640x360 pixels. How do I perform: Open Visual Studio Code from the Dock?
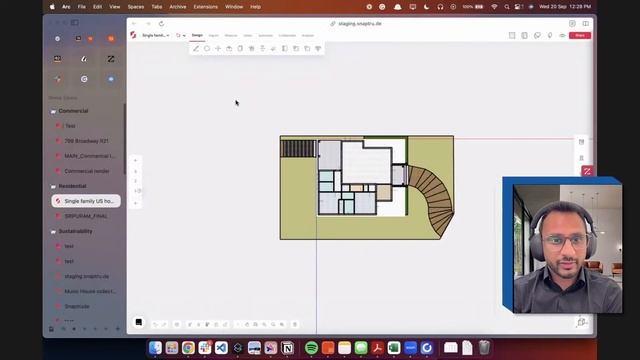(221, 348)
